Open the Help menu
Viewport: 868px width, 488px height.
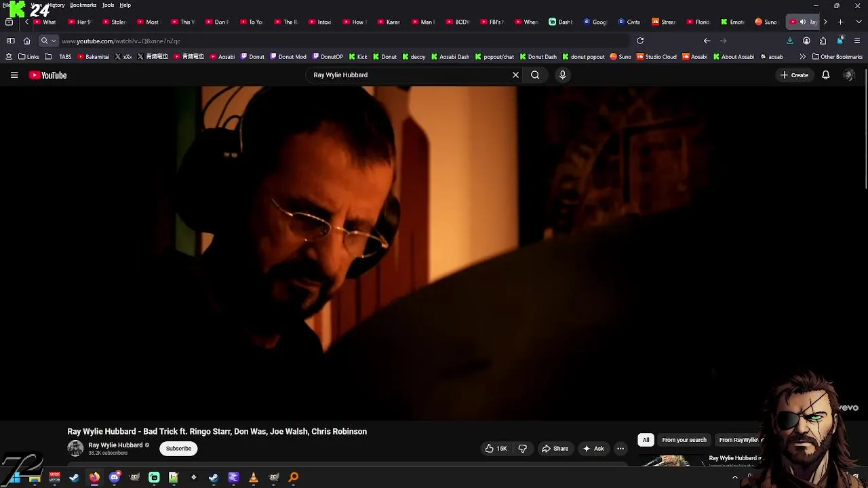[125, 5]
